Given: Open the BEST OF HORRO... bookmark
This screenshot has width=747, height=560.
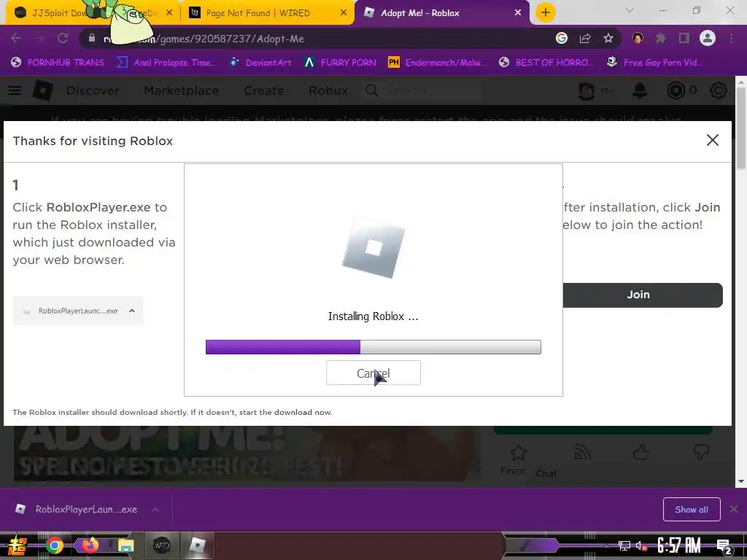Looking at the screenshot, I should (x=546, y=63).
